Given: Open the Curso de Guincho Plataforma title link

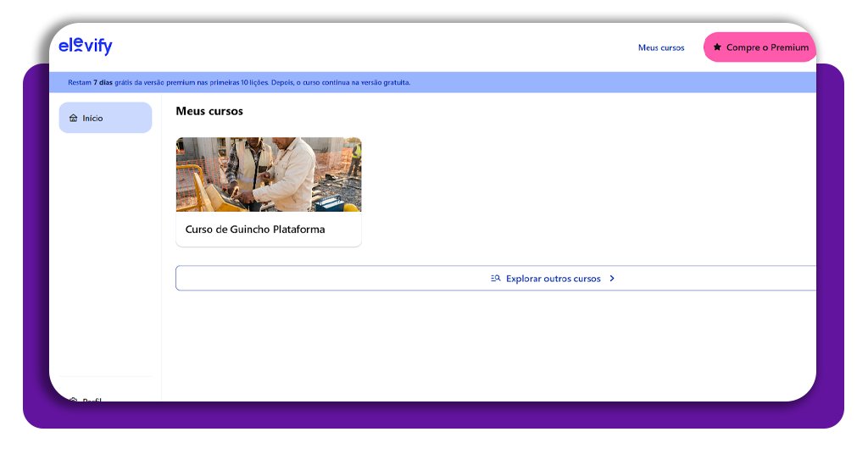Looking at the screenshot, I should click(x=254, y=230).
